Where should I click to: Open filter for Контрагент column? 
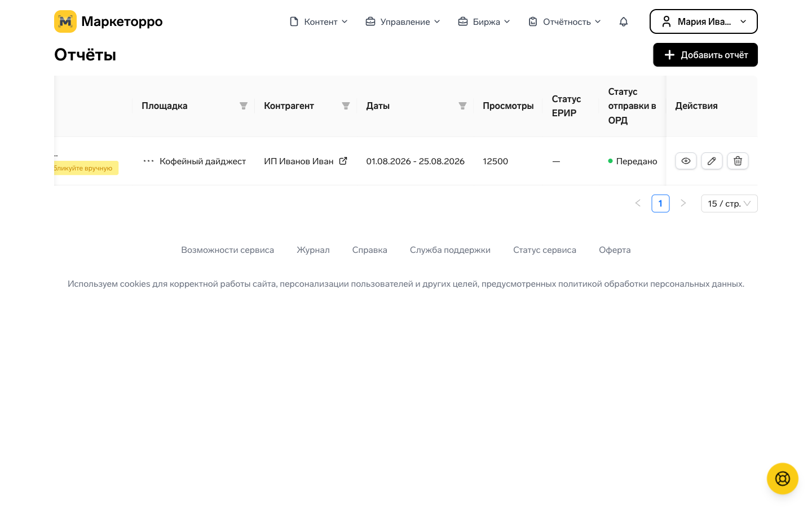tap(346, 106)
